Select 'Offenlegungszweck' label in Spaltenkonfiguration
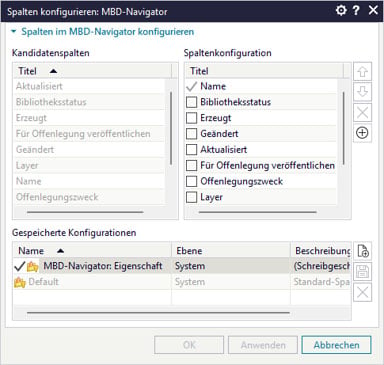384x365 pixels. (x=241, y=181)
